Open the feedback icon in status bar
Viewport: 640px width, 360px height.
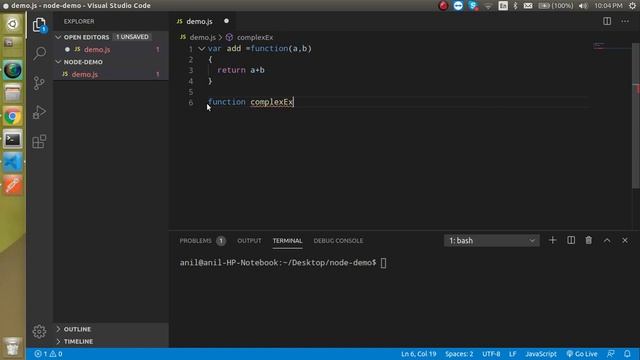coord(611,354)
